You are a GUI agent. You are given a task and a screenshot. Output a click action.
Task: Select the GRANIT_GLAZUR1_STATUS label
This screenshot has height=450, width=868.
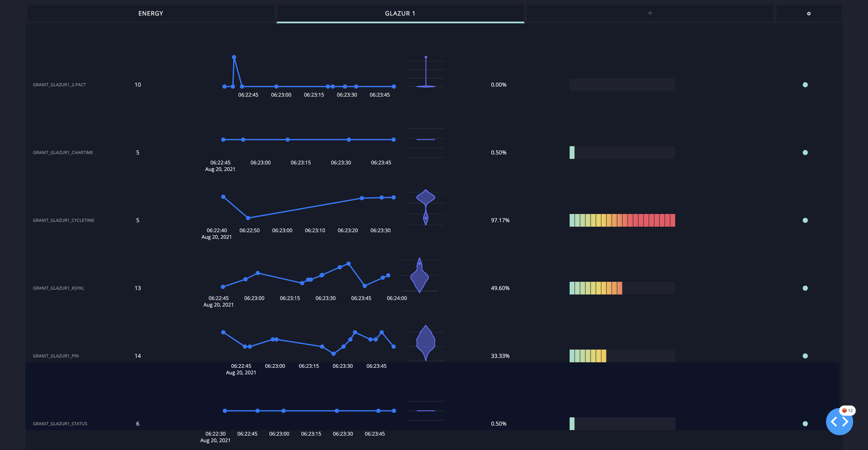tap(60, 423)
